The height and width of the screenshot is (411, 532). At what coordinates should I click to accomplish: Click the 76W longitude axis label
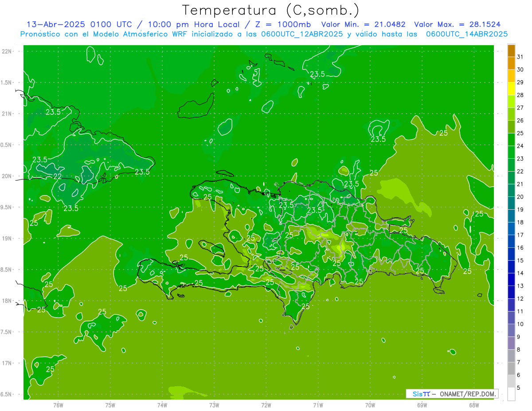tap(58, 405)
